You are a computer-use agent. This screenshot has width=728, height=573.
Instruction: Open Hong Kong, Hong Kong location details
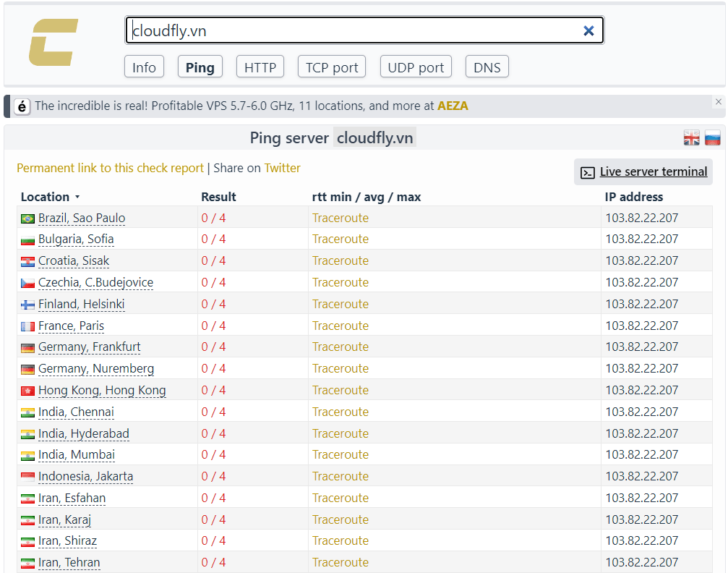tap(102, 390)
